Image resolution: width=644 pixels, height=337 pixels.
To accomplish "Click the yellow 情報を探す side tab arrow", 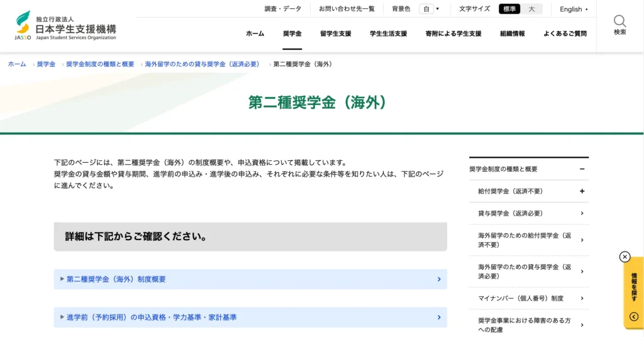I will (x=633, y=317).
